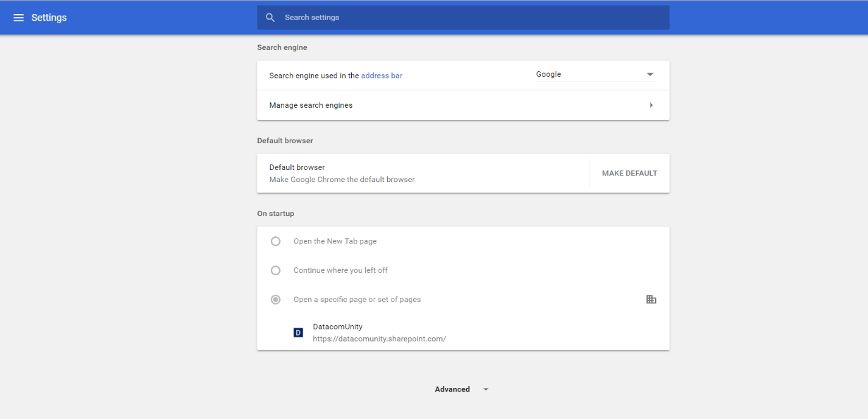Image resolution: width=868 pixels, height=419 pixels.
Task: Click the organization-managed building icon
Action: (651, 300)
